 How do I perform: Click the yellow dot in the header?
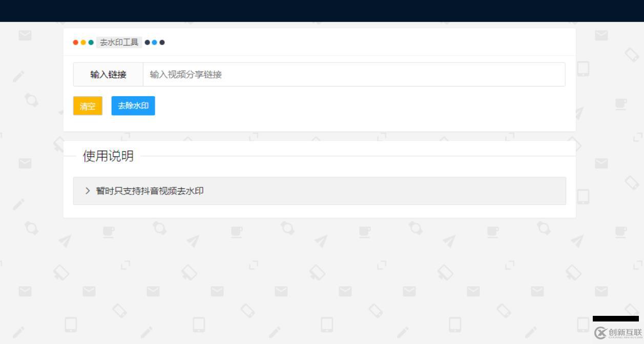coord(84,42)
